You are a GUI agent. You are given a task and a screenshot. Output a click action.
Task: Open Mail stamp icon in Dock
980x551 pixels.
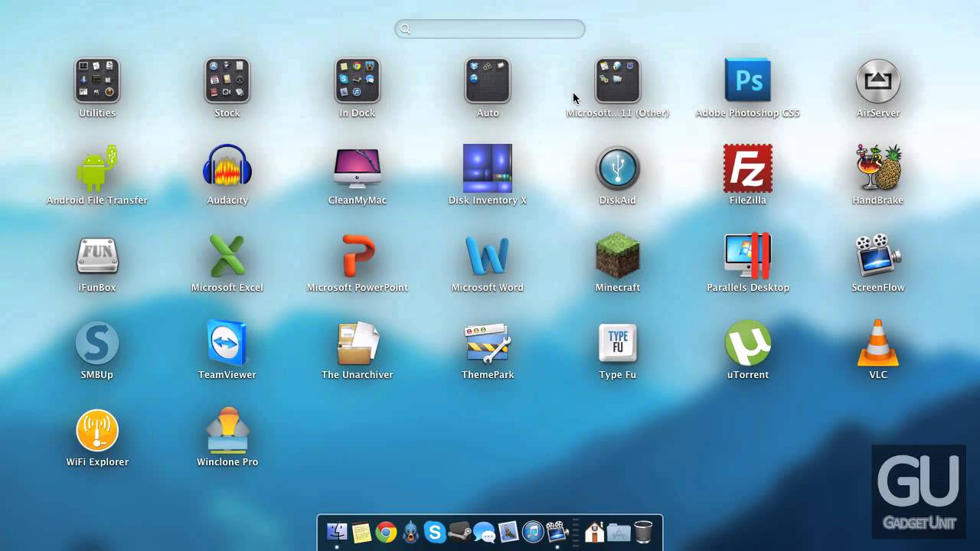click(x=508, y=532)
